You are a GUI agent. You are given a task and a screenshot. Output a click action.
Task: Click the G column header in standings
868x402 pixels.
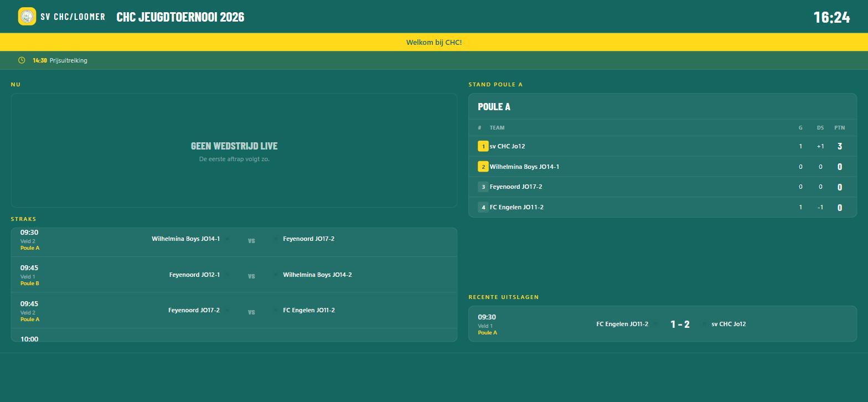pos(800,127)
